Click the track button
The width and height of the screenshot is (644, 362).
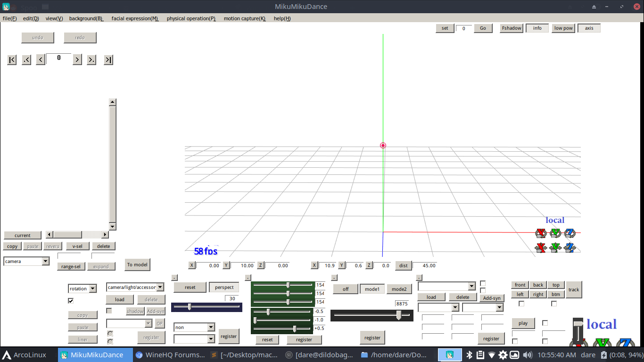tap(574, 289)
